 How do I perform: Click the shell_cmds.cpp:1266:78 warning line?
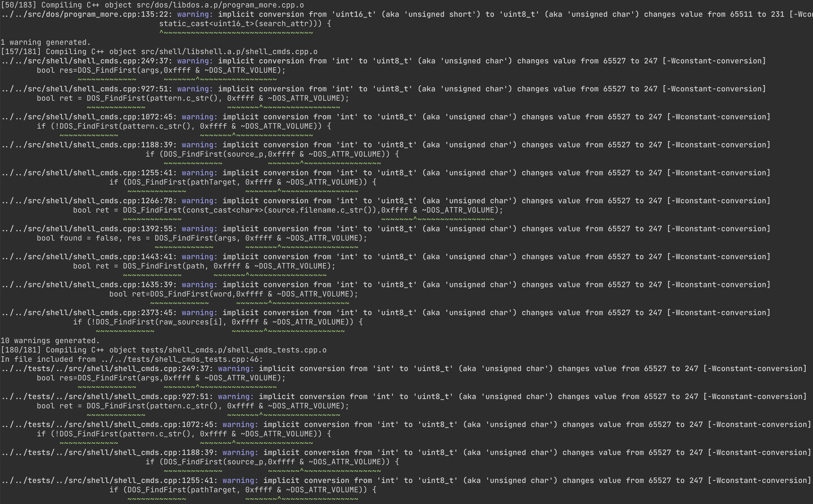[x=385, y=201]
